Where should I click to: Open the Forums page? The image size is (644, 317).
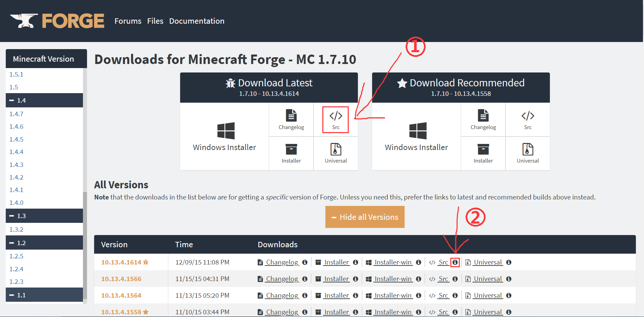tap(128, 21)
